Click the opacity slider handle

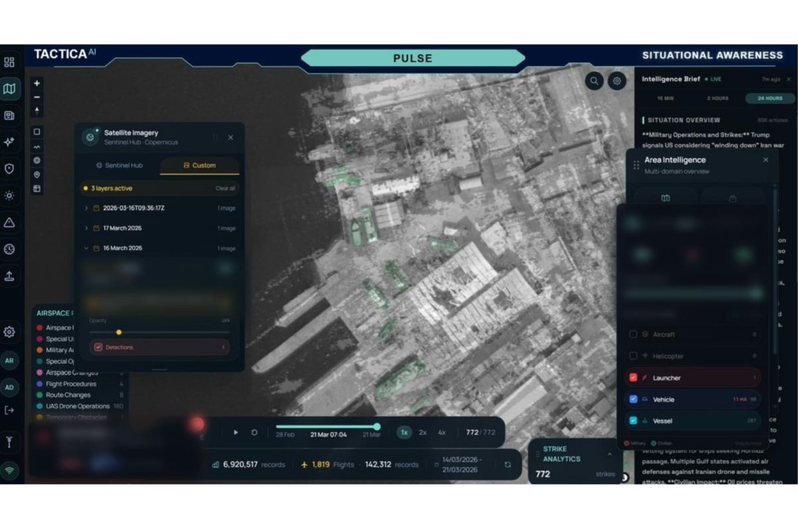119,332
